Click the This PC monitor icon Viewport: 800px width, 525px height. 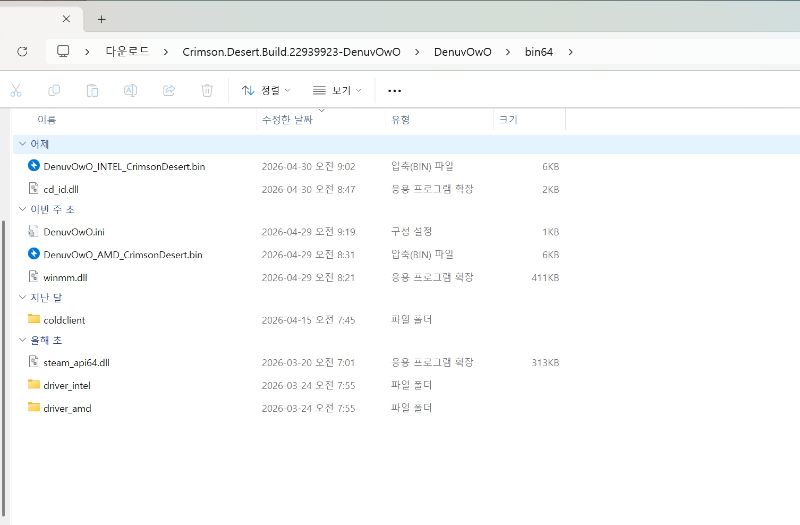(63, 51)
